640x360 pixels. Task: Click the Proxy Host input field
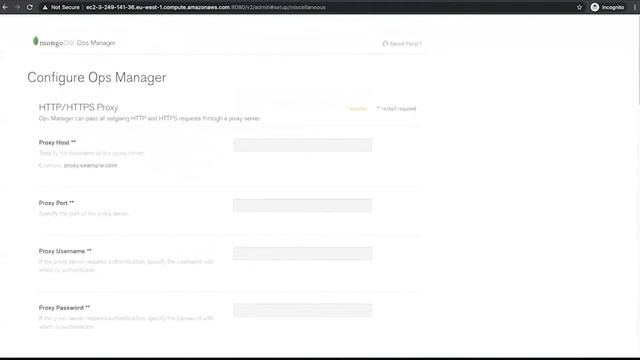click(x=302, y=145)
